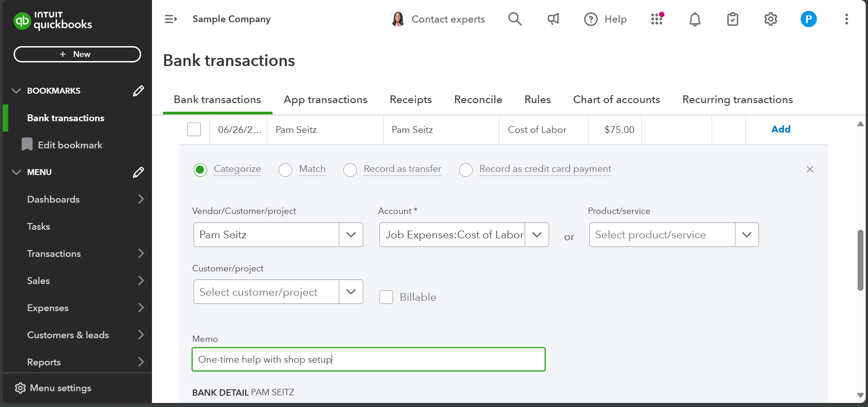Click in the Memo text field
Image resolution: width=868 pixels, height=407 pixels.
click(368, 360)
